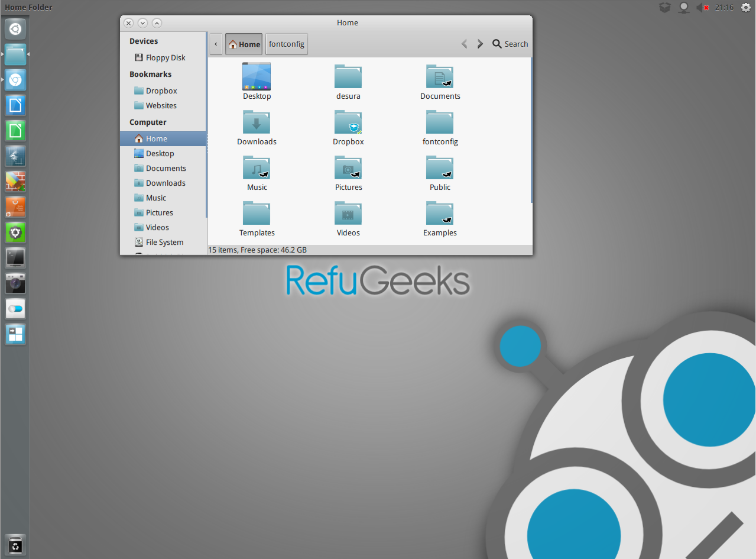756x559 pixels.
Task: Go forward using the navigation arrow
Action: tap(480, 44)
